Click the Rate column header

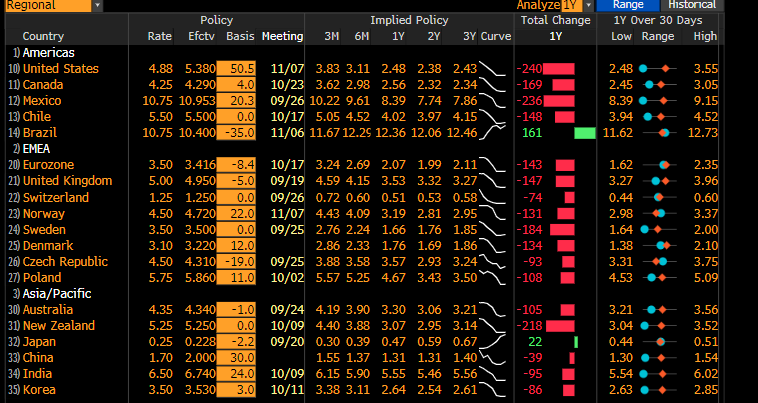point(160,36)
